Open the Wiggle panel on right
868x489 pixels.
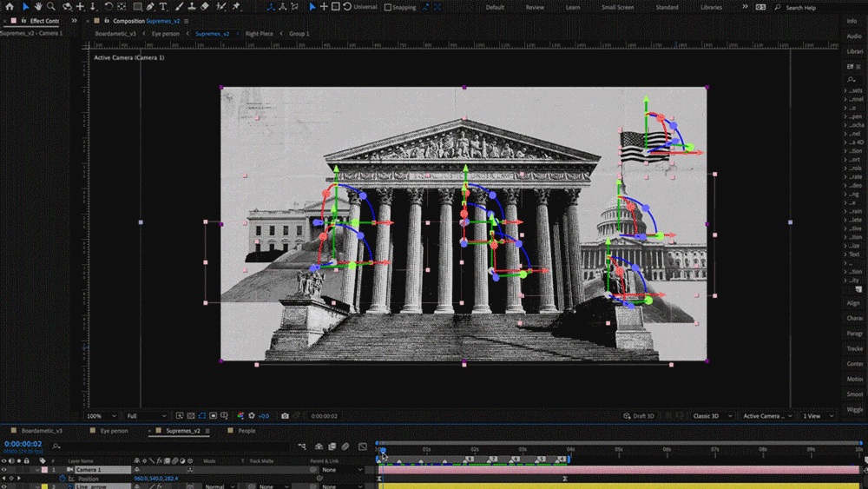click(855, 409)
